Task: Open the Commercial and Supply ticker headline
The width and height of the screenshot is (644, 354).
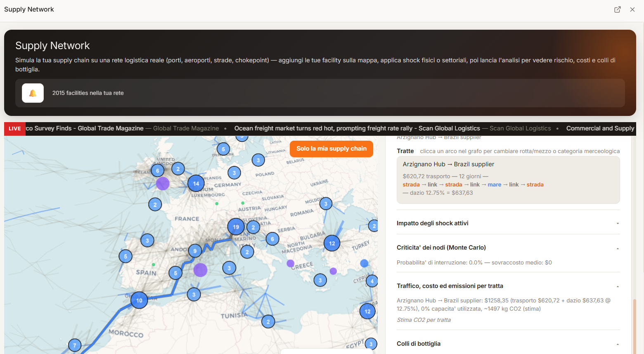Action: click(600, 128)
